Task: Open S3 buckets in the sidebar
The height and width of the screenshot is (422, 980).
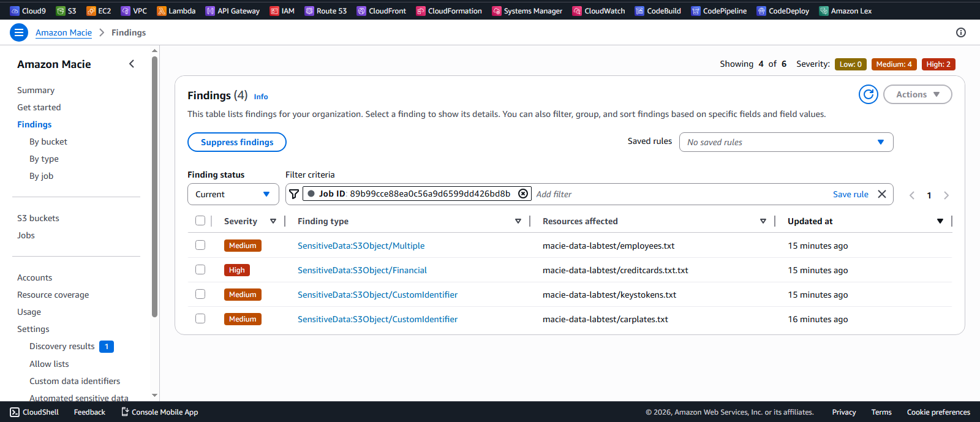Action: (38, 218)
